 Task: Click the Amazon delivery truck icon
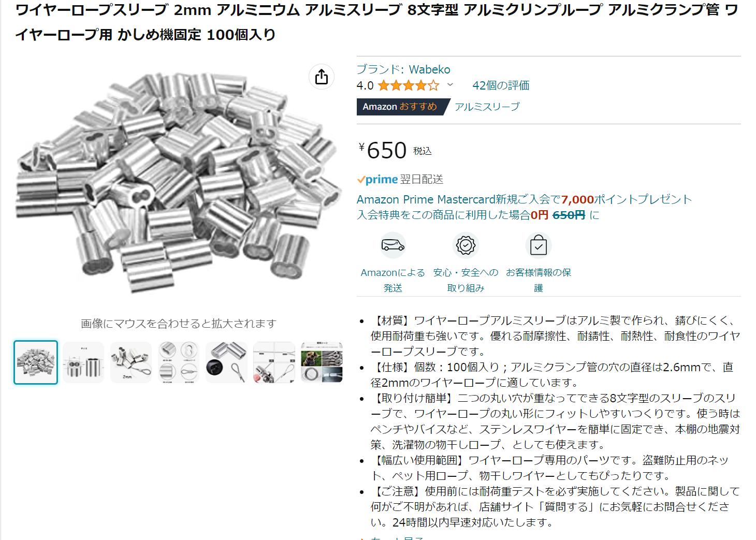click(393, 245)
